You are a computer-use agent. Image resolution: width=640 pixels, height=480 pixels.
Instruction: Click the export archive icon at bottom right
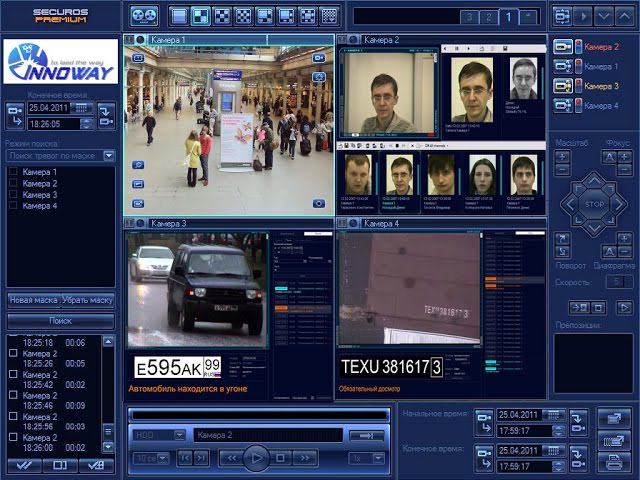click(614, 417)
